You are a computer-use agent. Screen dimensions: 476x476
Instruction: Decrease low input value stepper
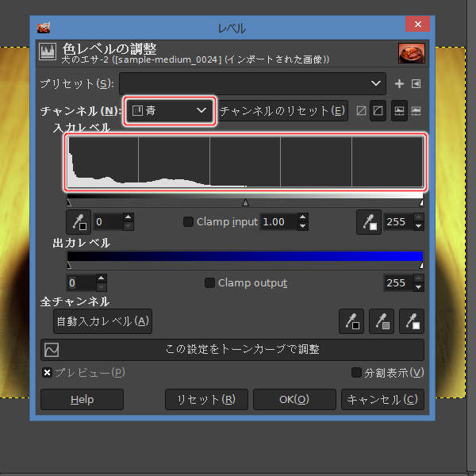click(x=128, y=226)
